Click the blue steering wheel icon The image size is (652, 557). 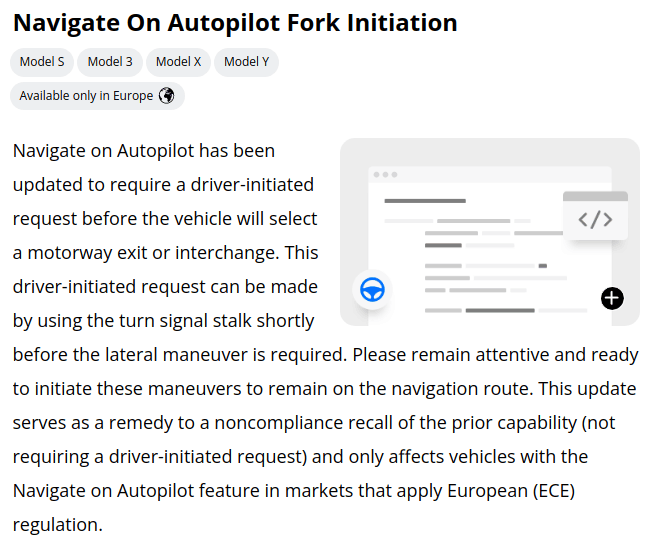372,291
